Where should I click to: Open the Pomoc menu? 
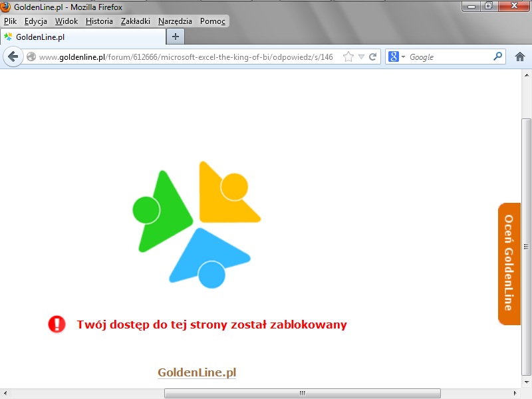click(x=213, y=21)
